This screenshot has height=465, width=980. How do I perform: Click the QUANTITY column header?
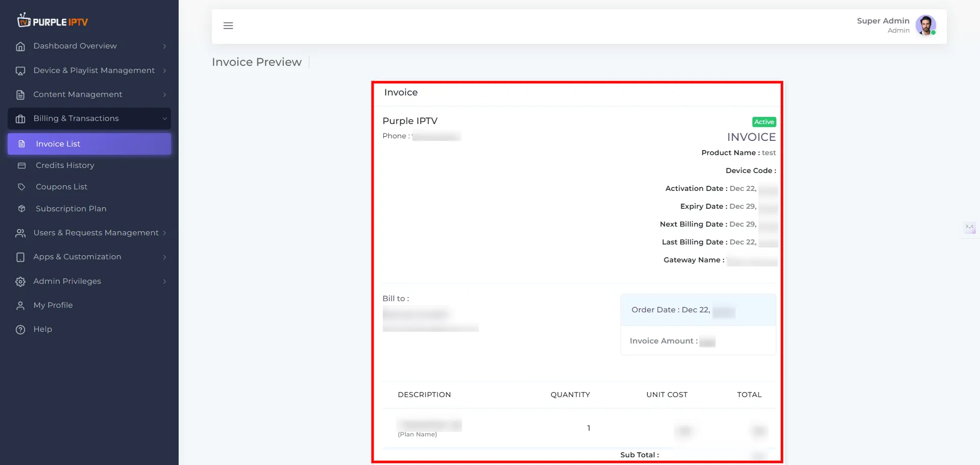click(570, 395)
